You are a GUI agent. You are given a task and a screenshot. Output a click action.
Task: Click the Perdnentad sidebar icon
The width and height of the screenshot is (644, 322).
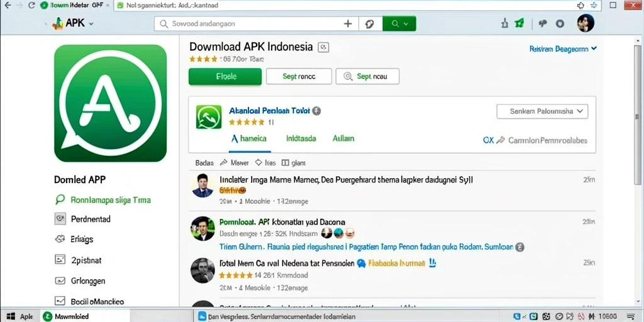point(60,219)
